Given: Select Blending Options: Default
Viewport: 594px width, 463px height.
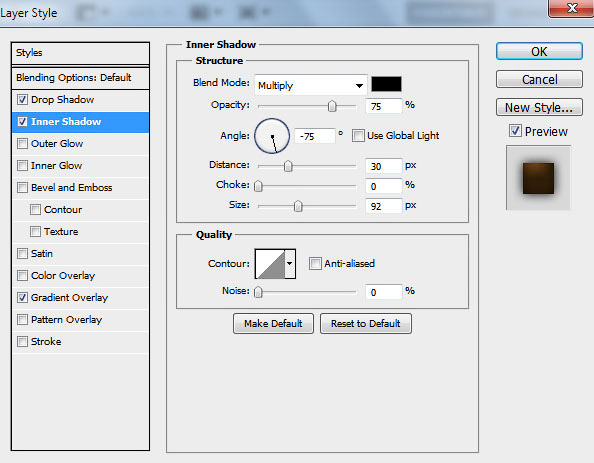Looking at the screenshot, I should tap(80, 78).
